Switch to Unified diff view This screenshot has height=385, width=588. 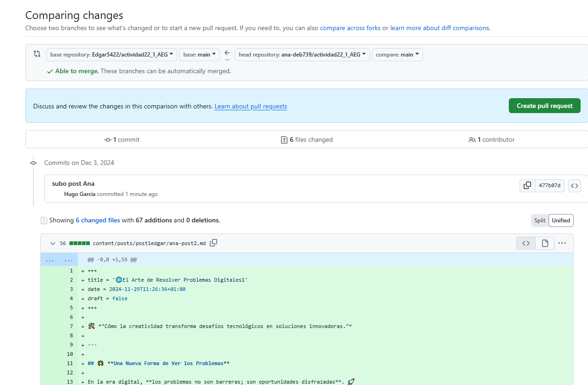(x=561, y=221)
